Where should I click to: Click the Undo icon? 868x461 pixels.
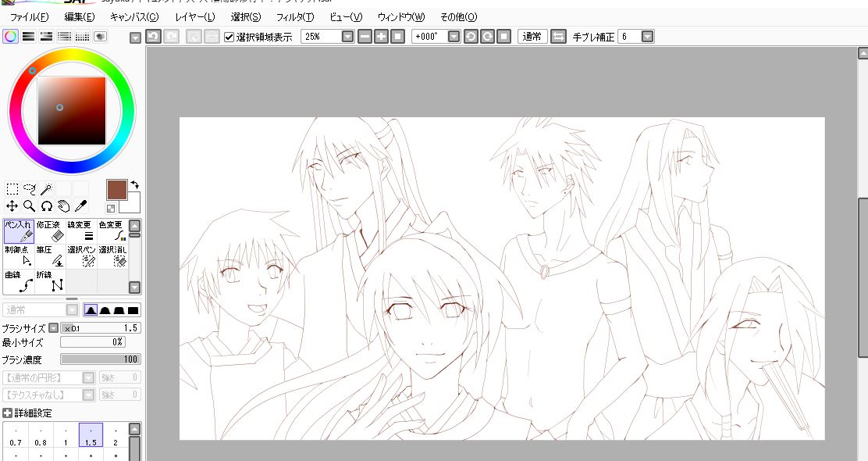pyautogui.click(x=153, y=37)
